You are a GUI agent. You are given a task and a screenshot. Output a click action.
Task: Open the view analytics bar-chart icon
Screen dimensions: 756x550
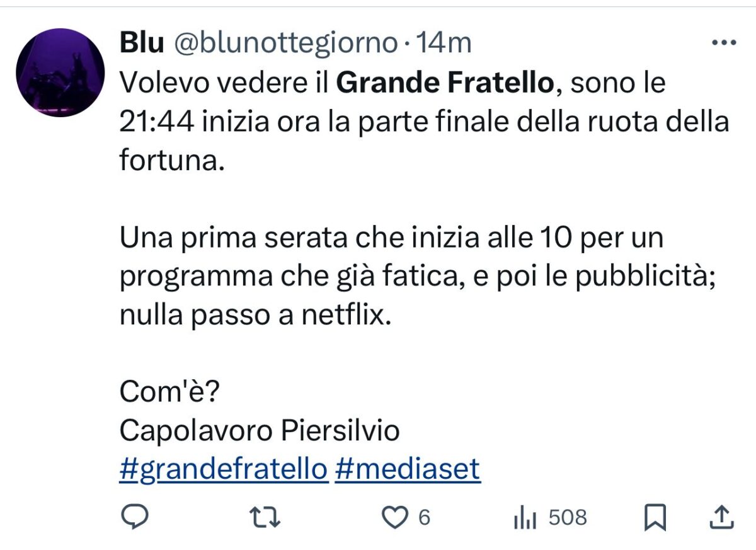click(525, 518)
